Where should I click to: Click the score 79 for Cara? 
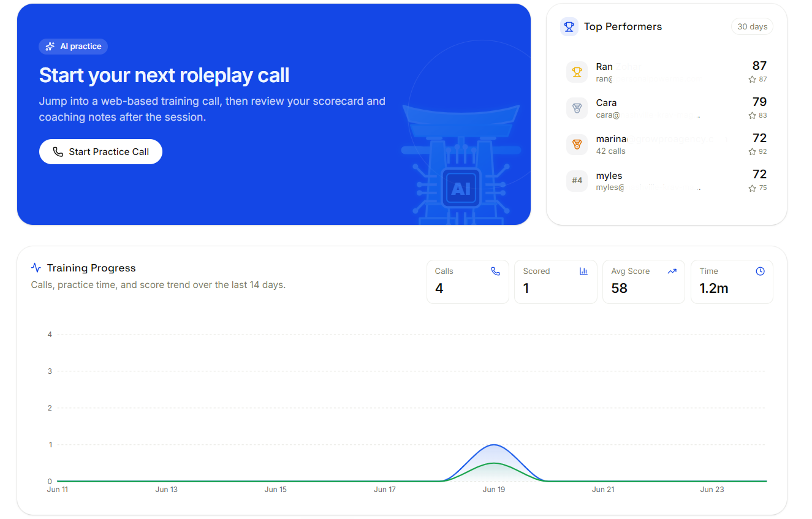759,102
